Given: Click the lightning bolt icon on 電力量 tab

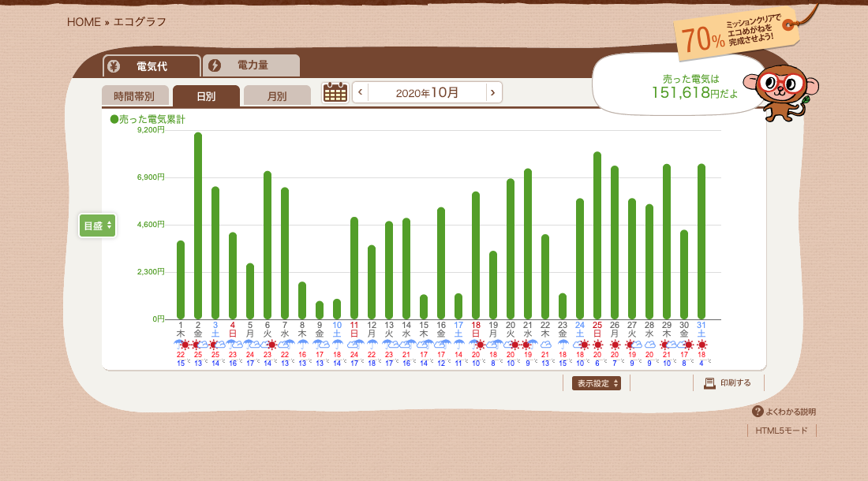Looking at the screenshot, I should (214, 65).
